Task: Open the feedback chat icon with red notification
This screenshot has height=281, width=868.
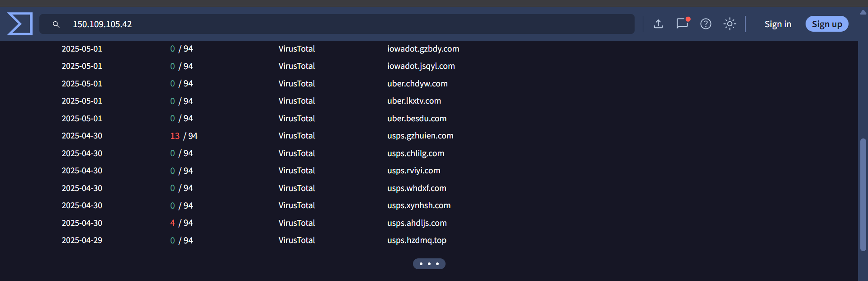Action: (x=682, y=24)
